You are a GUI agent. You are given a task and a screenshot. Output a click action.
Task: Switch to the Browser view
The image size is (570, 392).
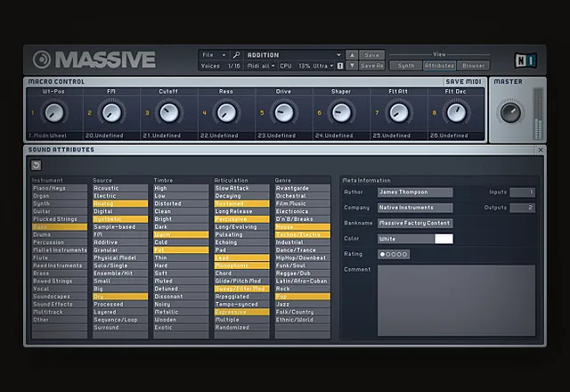tap(473, 66)
